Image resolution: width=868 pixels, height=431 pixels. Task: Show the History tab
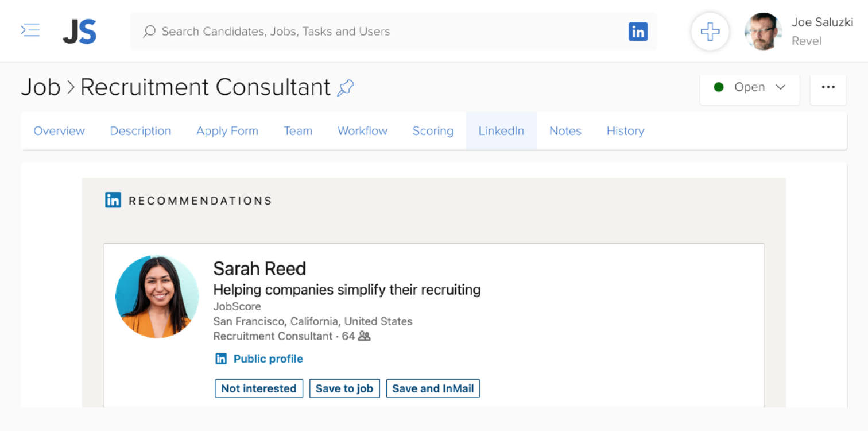coord(625,131)
